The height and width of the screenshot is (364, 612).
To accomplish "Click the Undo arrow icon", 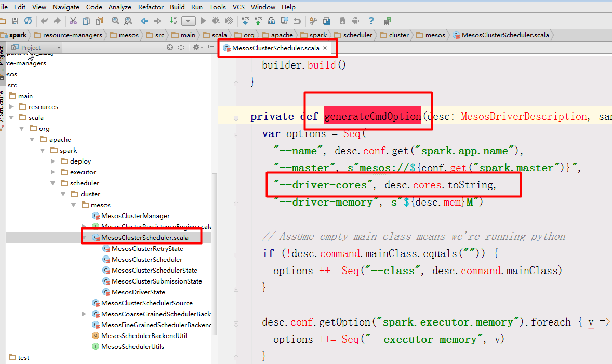I will (44, 21).
